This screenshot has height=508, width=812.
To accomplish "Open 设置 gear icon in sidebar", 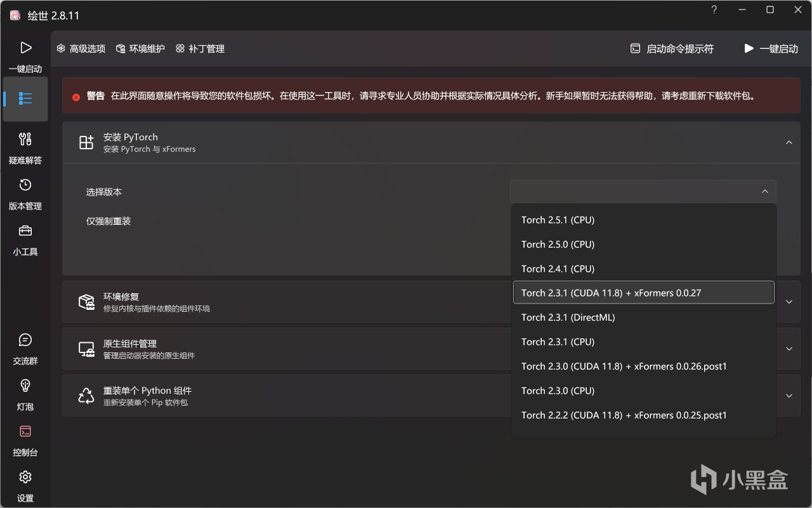I will [25, 477].
